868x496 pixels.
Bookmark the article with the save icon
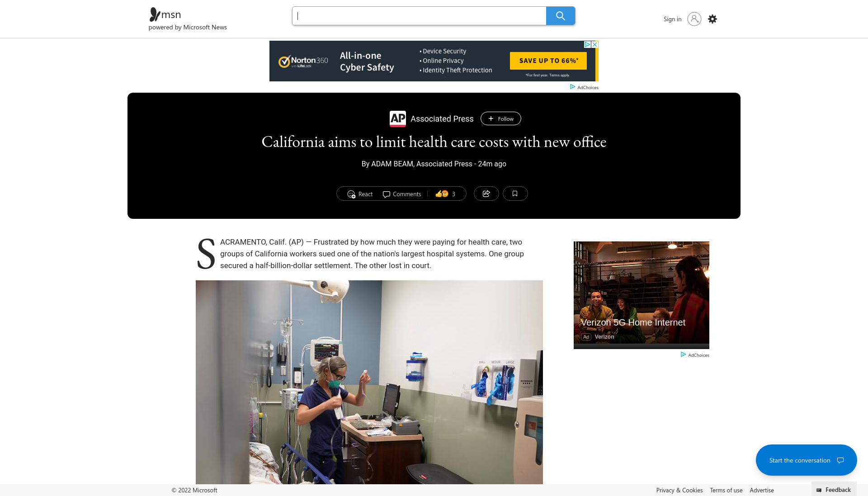pos(515,194)
